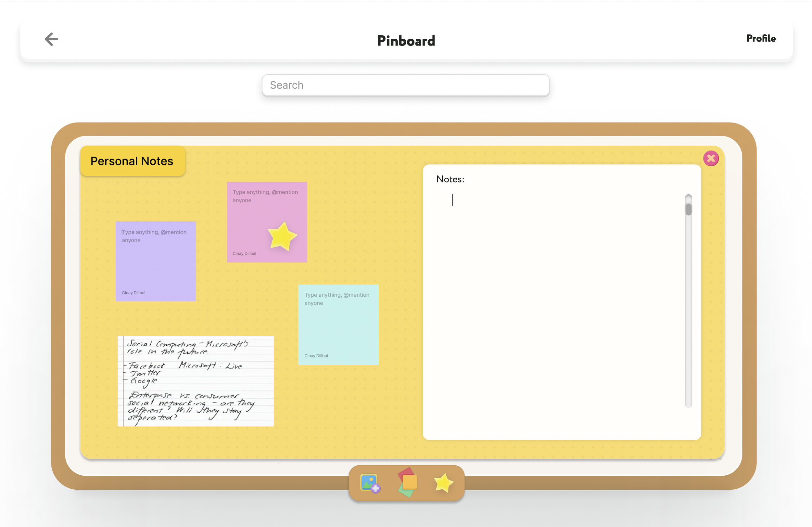Click the Notes panel scrollbar thumb

point(688,209)
